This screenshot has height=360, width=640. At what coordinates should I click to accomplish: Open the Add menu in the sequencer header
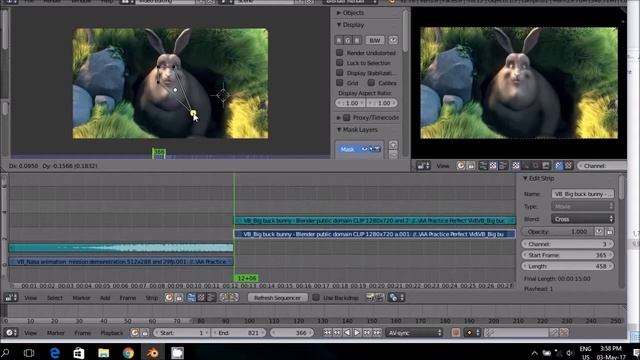point(105,298)
